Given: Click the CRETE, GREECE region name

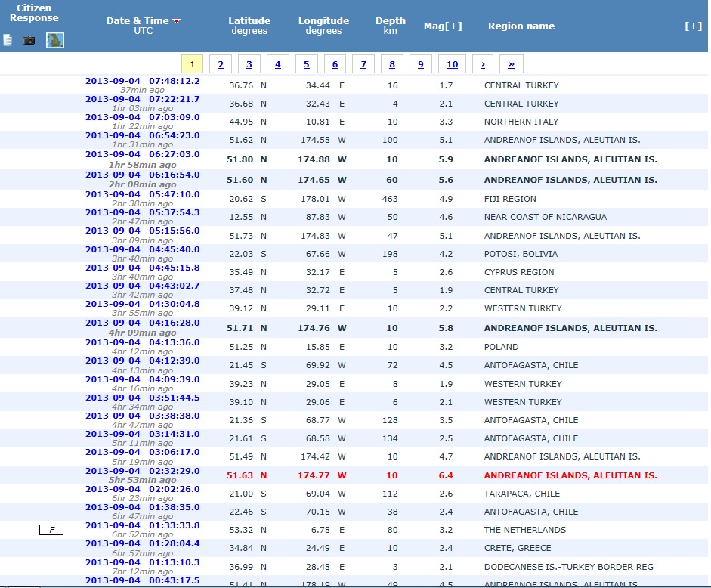Looking at the screenshot, I should (518, 548).
